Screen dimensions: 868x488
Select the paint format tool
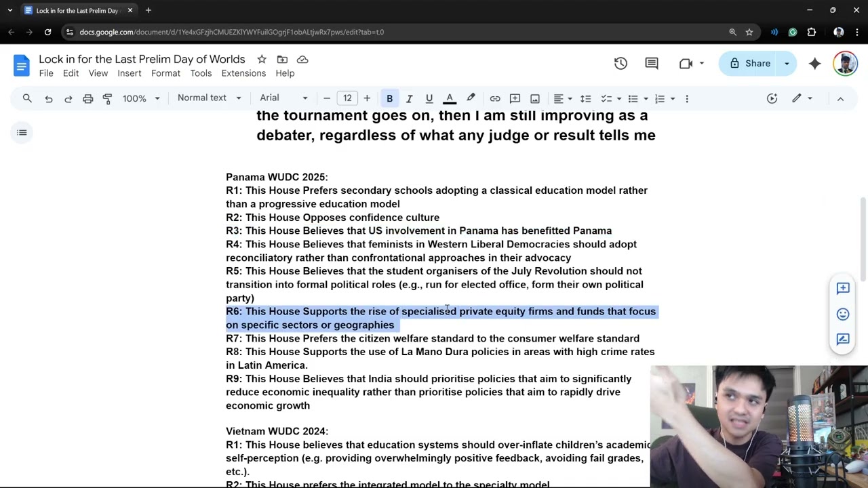(107, 98)
